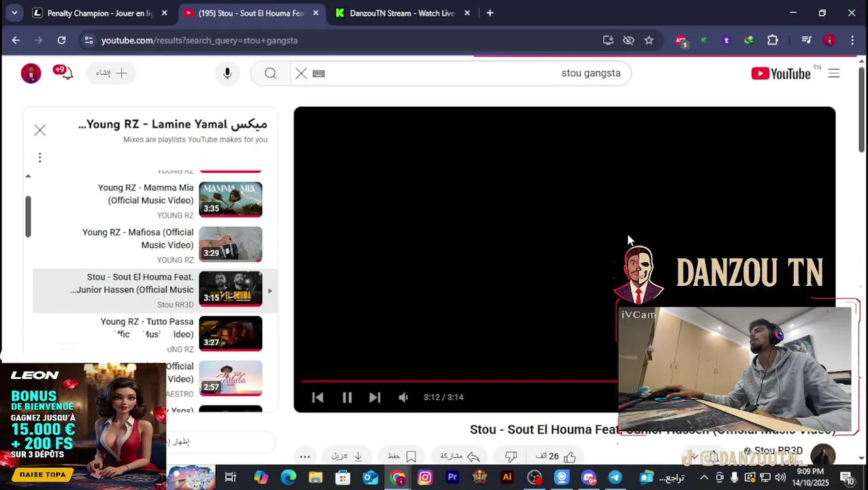Save the video with the حفظ button
The image size is (868, 490).
pos(402,457)
